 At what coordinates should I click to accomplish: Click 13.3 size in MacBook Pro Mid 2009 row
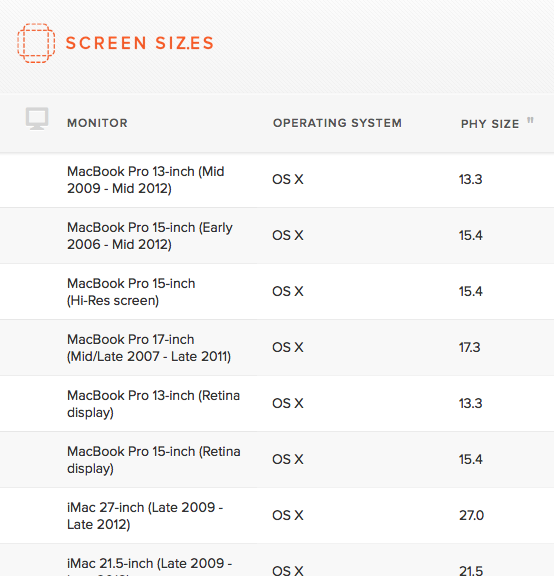[x=471, y=180]
